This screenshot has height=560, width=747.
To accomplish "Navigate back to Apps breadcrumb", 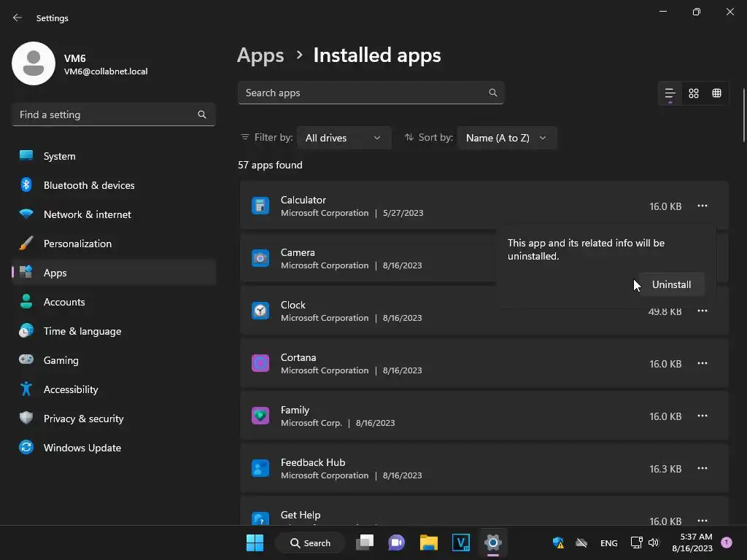I will pos(260,55).
